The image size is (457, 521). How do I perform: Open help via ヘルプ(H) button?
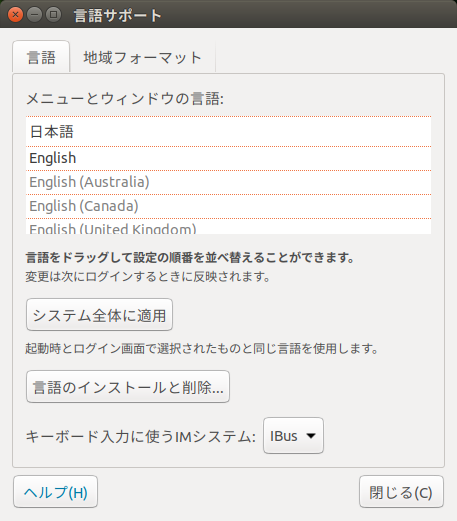pos(56,492)
